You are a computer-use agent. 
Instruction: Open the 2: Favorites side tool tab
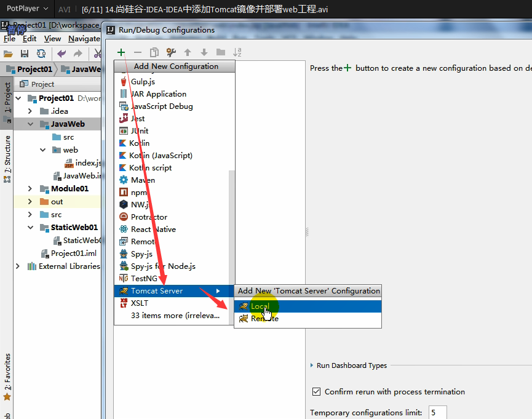click(7, 377)
